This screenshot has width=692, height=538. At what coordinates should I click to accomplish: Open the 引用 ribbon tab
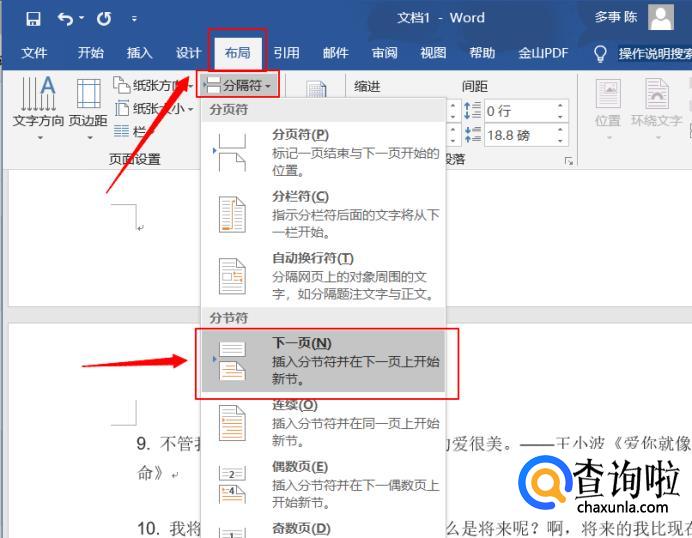coord(286,53)
